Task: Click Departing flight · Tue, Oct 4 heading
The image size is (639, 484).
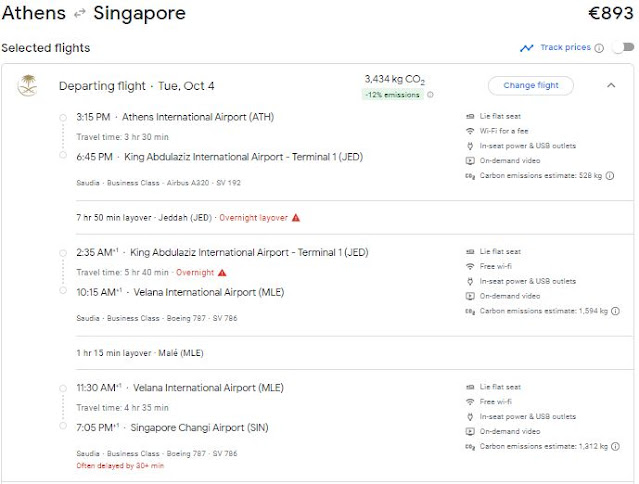Action: pos(137,86)
